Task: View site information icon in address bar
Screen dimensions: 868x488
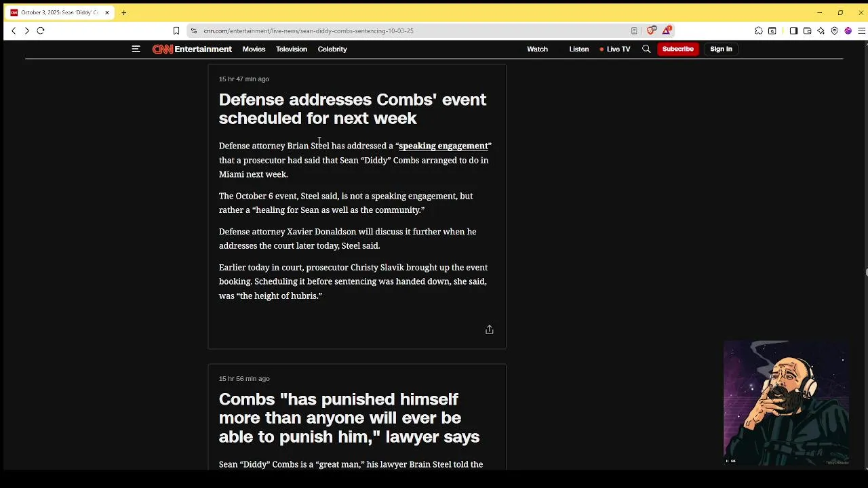Action: pos(194,30)
